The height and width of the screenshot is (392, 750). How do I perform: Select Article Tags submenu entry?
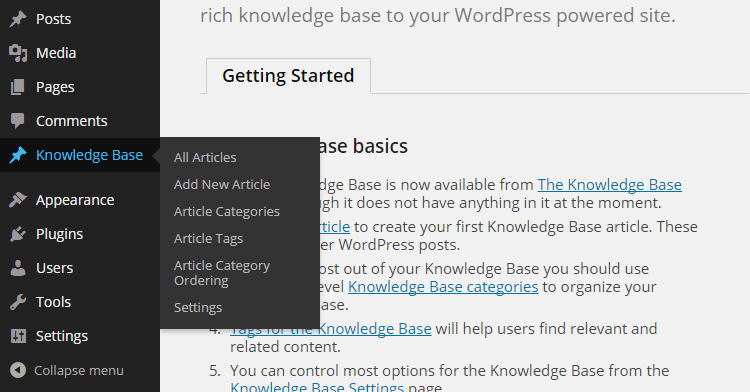tap(208, 239)
